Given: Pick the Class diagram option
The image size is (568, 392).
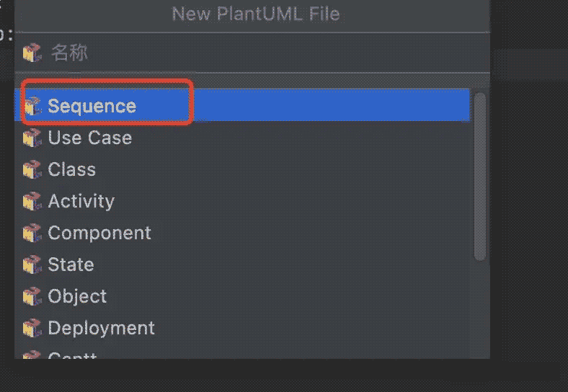Looking at the screenshot, I should click(x=72, y=169).
